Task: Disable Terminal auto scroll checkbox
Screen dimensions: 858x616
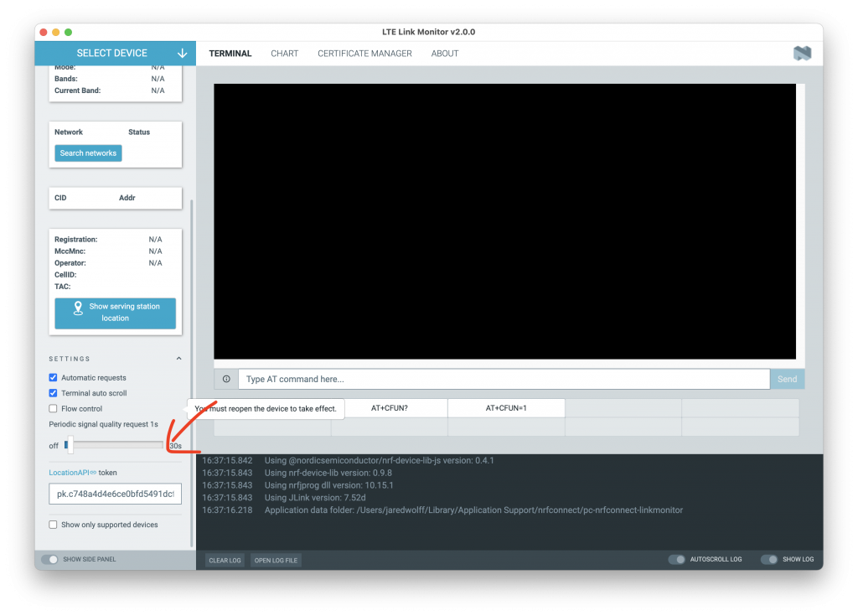Action: tap(53, 392)
